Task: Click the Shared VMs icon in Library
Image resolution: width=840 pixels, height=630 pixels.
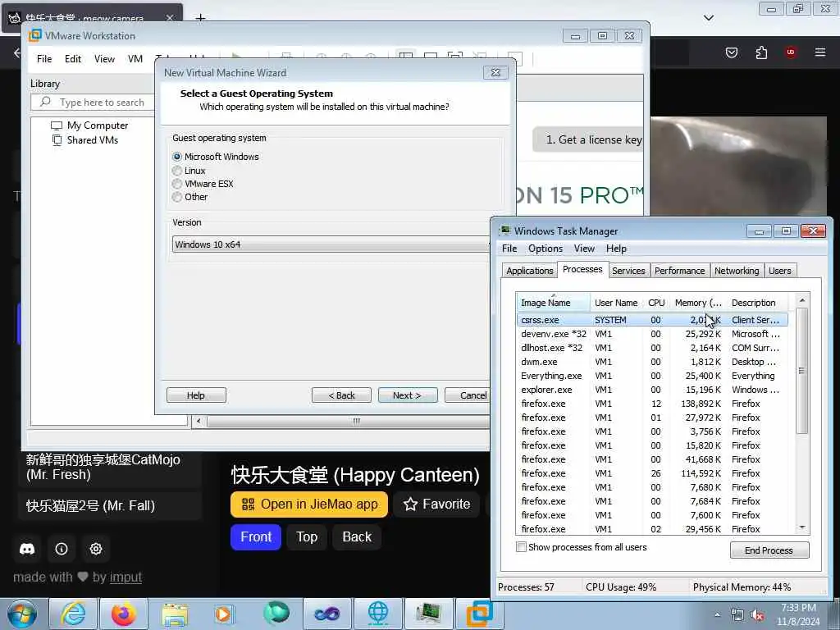Action: (57, 140)
